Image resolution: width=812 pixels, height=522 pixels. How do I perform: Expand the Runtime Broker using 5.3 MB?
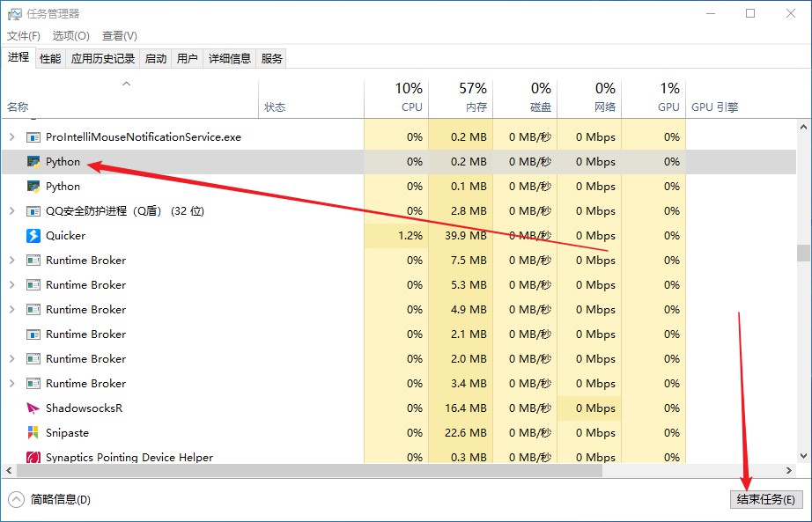pos(12,285)
